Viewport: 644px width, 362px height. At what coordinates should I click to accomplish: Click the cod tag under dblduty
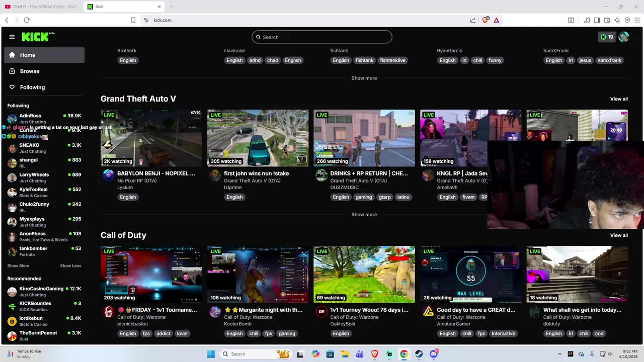(x=599, y=333)
